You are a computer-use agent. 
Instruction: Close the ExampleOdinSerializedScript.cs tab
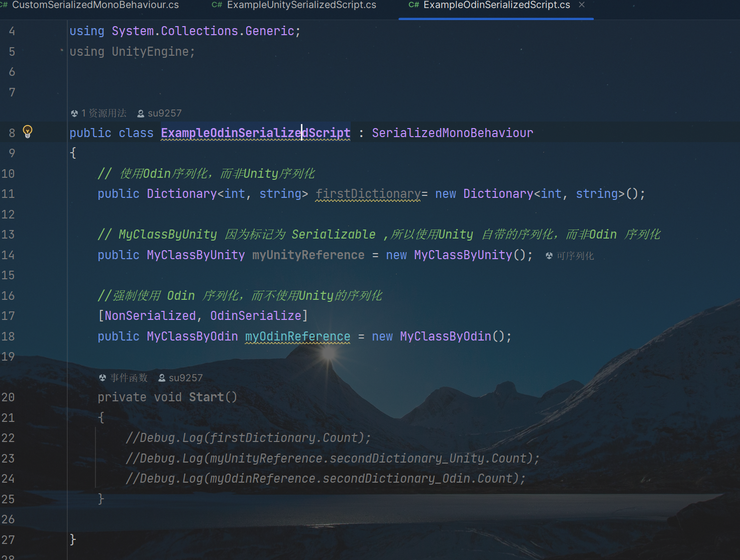(x=582, y=5)
